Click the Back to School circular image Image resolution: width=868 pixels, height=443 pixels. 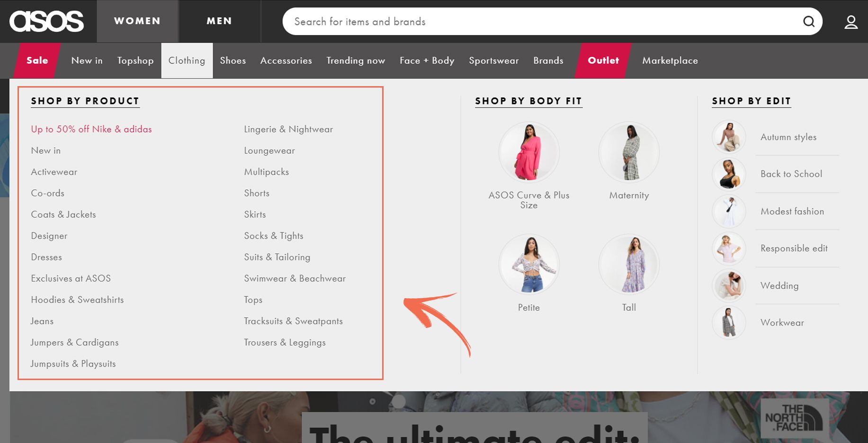click(x=729, y=174)
